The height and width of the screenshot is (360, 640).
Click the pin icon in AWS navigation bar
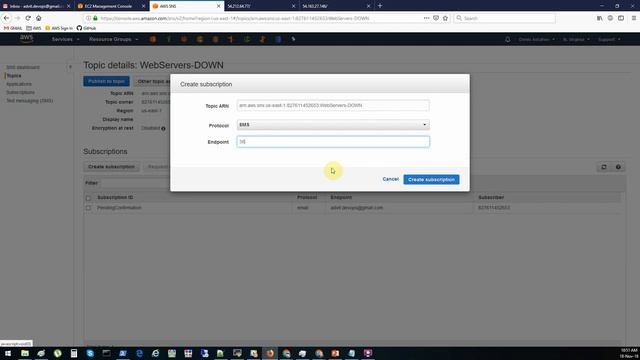(x=293, y=39)
